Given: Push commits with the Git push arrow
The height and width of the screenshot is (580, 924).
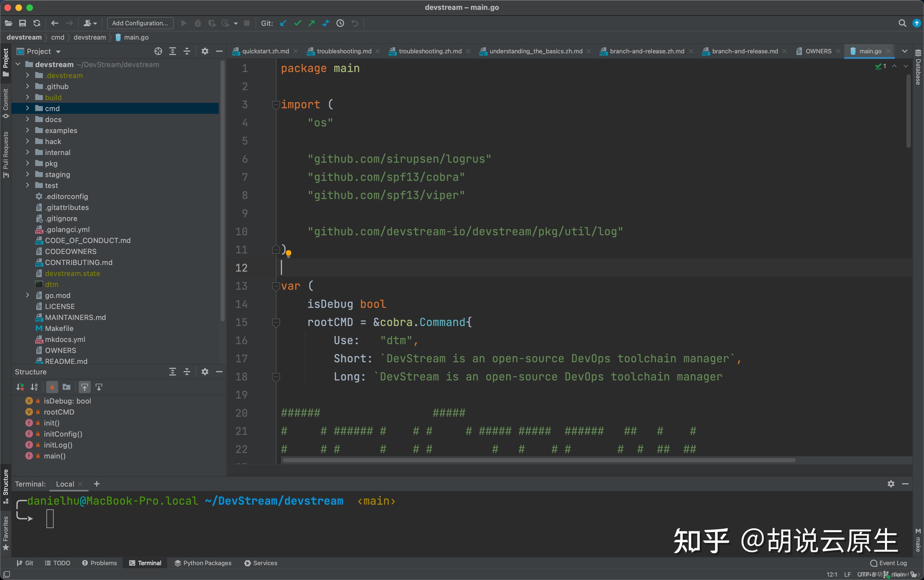Looking at the screenshot, I should coord(311,23).
